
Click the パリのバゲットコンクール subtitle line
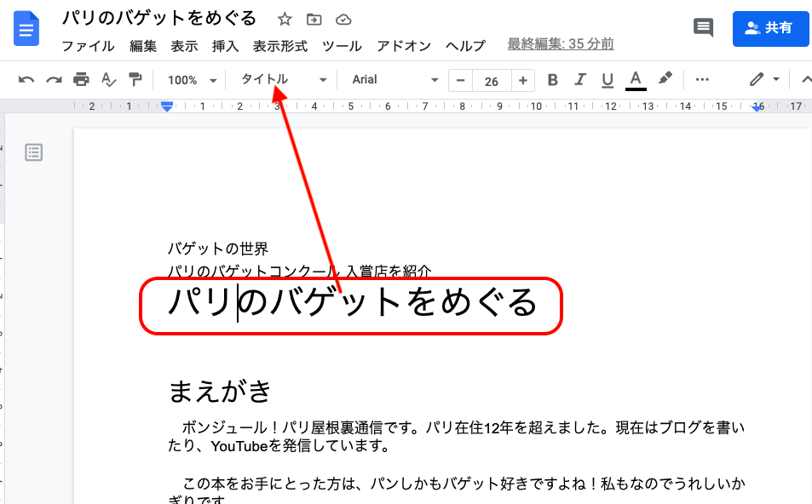299,271
